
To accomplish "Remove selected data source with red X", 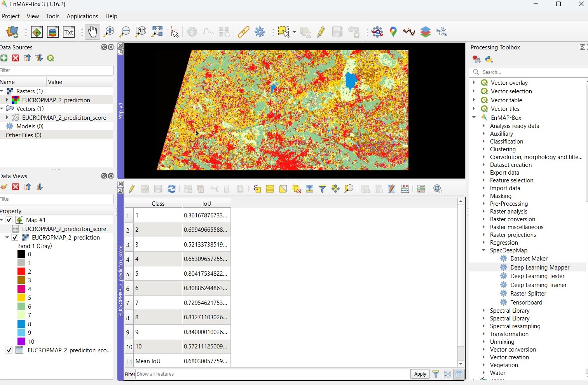I will 16,58.
